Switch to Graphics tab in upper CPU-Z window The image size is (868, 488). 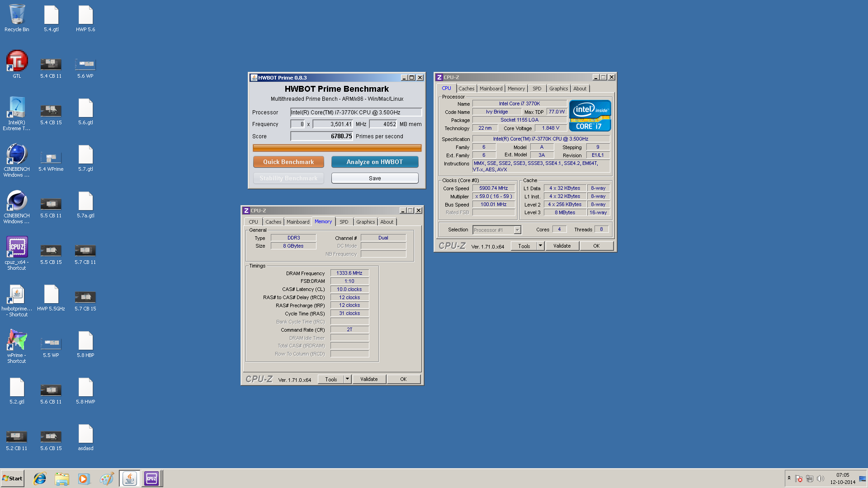[558, 89]
